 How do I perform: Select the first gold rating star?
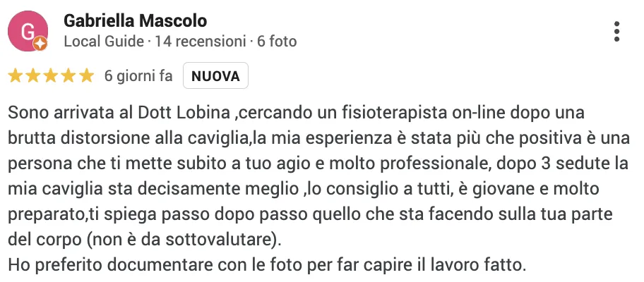[x=16, y=76]
